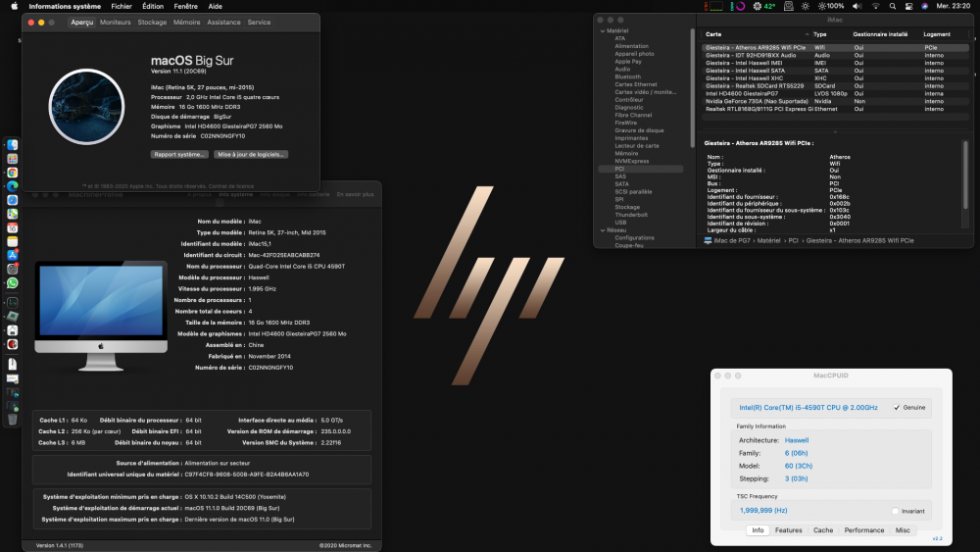Click the macOS Big Sur round image
The image size is (980, 552).
(86, 107)
